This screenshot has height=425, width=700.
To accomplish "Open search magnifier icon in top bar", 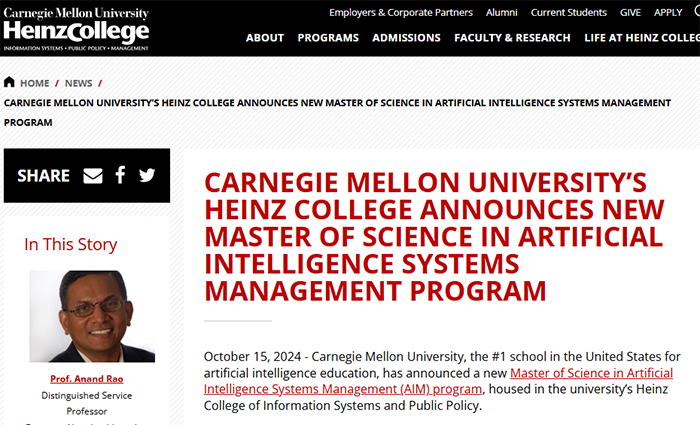I will point(697,12).
